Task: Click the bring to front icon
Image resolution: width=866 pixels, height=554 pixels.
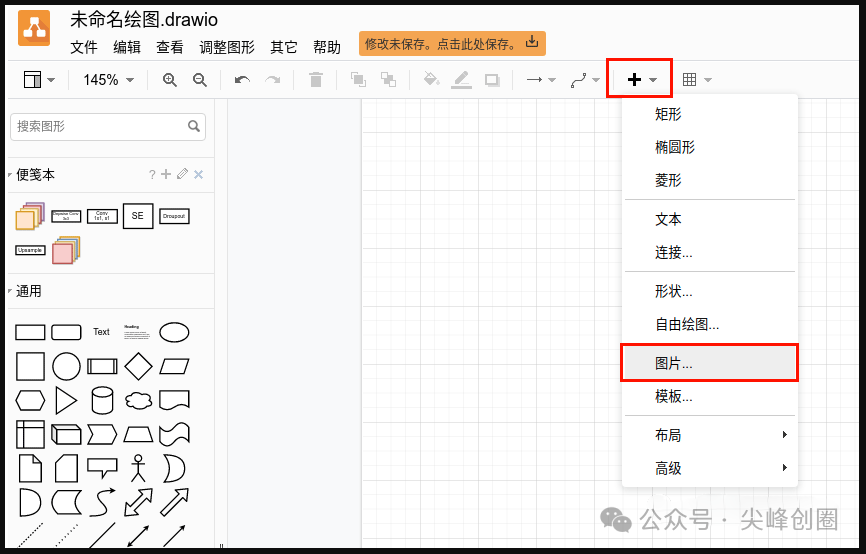Action: click(x=358, y=80)
